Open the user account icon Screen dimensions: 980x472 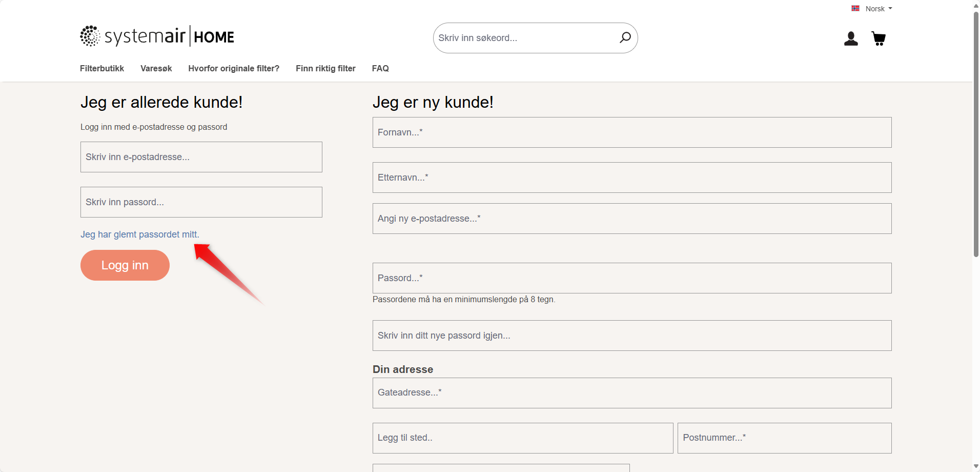(851, 38)
